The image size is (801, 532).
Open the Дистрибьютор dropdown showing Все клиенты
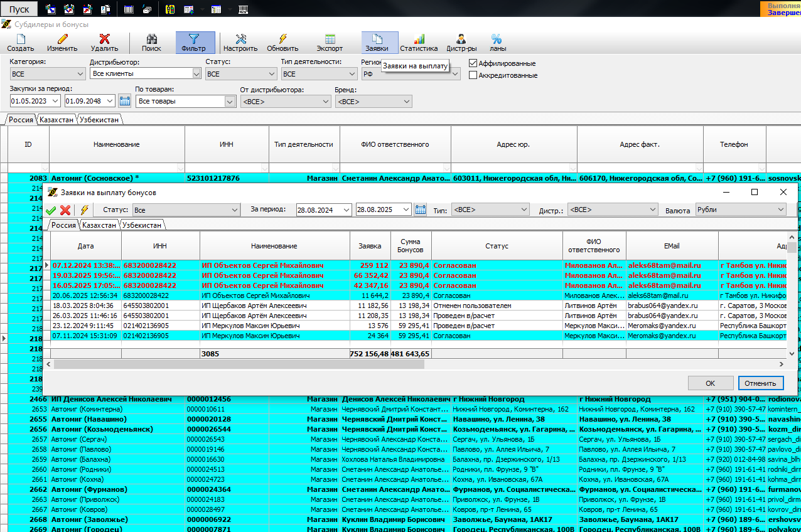point(146,74)
